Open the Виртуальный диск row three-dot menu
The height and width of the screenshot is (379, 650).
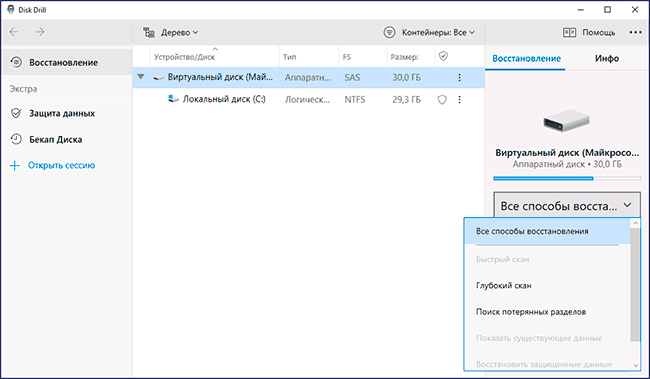459,78
